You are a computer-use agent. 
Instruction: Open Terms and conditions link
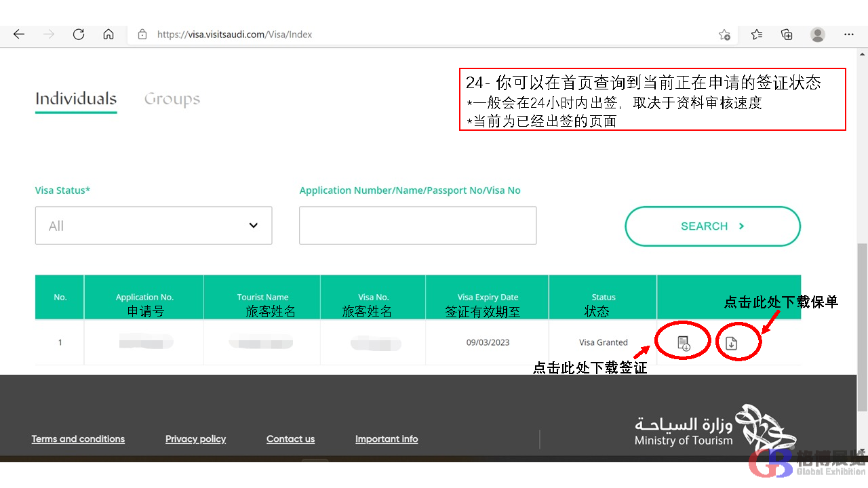(78, 439)
